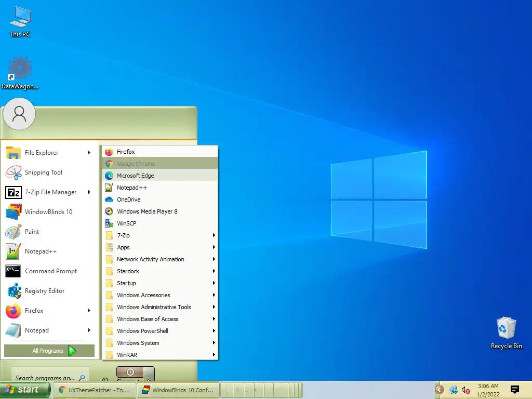Click the user account avatar picture
The height and width of the screenshot is (399, 532).
pos(19,114)
